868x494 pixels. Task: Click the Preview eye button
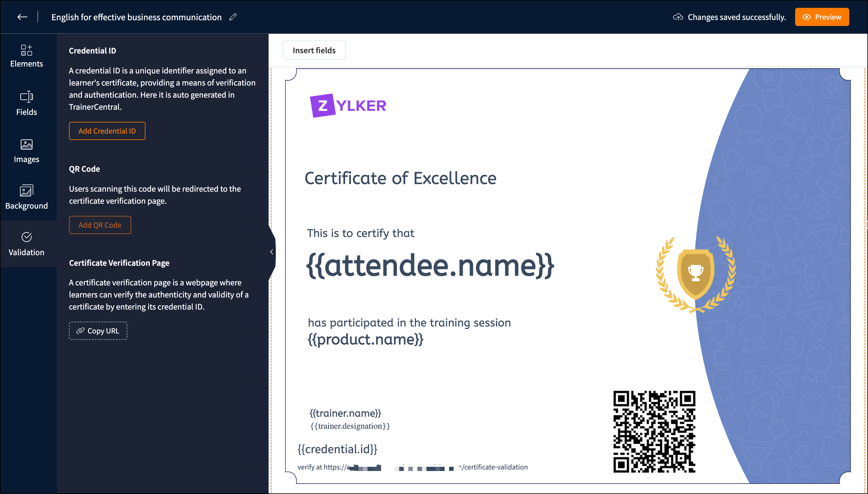pyautogui.click(x=821, y=17)
